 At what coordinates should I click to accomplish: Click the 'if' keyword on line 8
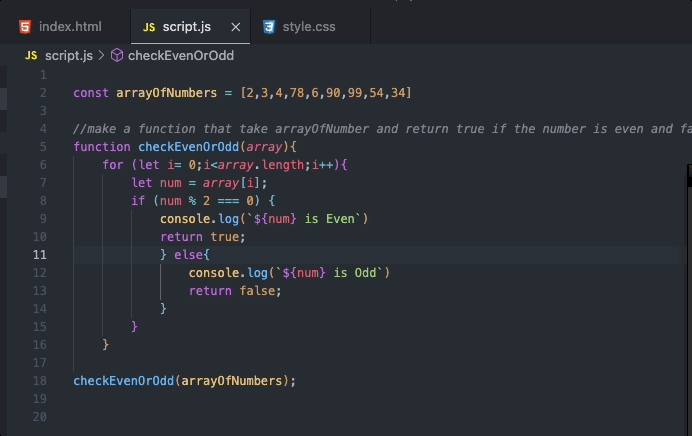(138, 201)
